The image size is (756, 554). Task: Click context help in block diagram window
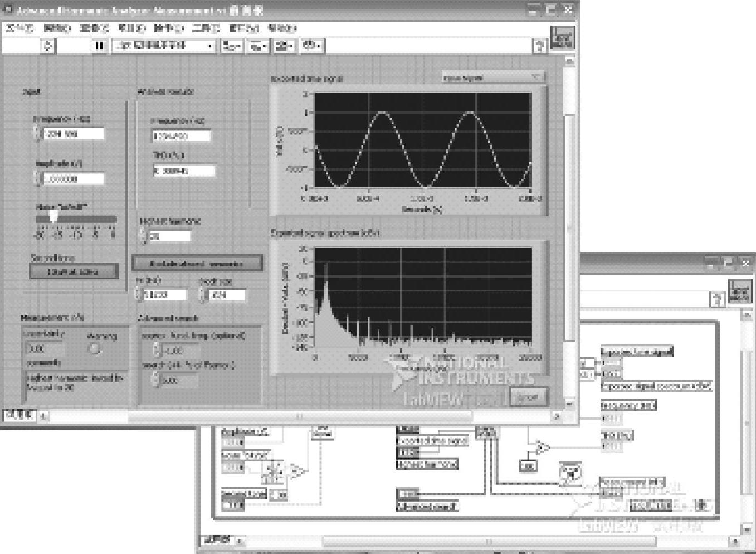coord(716,299)
